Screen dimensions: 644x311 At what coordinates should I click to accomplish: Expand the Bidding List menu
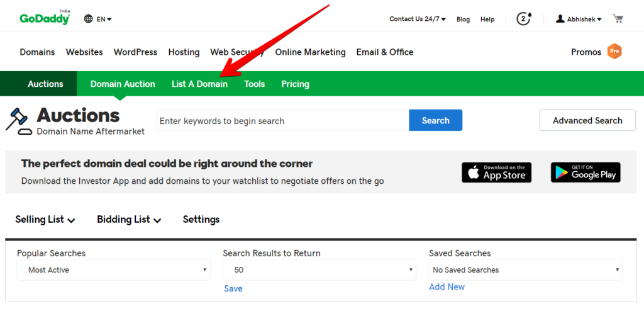129,220
